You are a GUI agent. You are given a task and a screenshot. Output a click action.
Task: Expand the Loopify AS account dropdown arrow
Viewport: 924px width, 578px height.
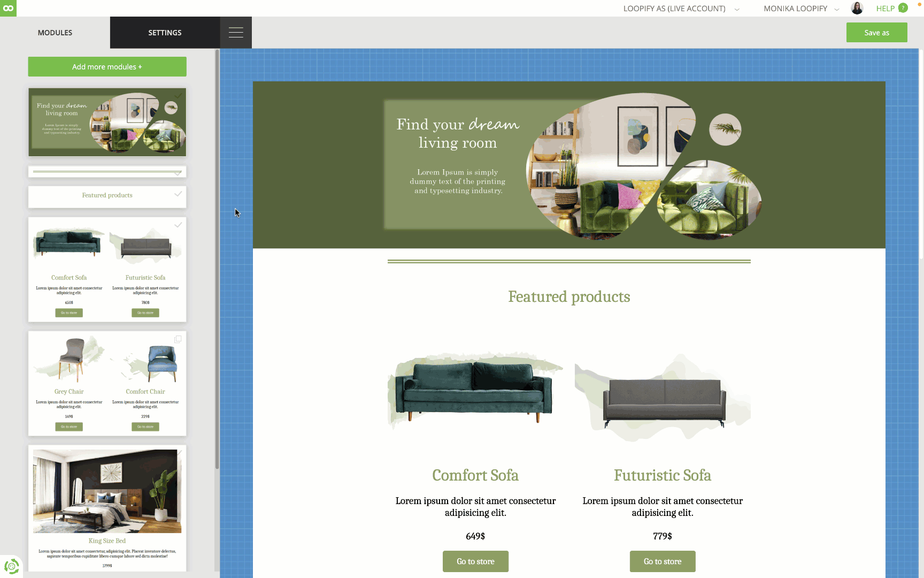coord(737,9)
